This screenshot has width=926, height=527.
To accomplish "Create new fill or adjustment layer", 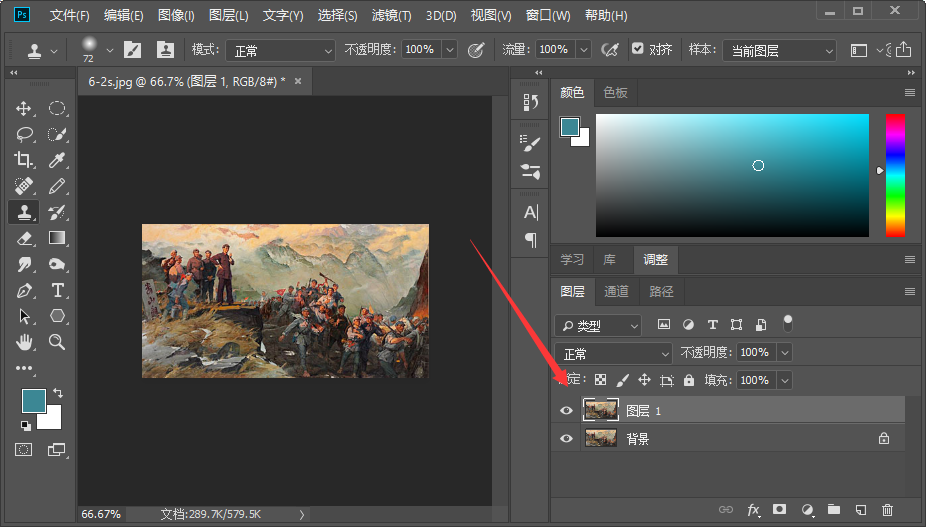I will click(807, 509).
